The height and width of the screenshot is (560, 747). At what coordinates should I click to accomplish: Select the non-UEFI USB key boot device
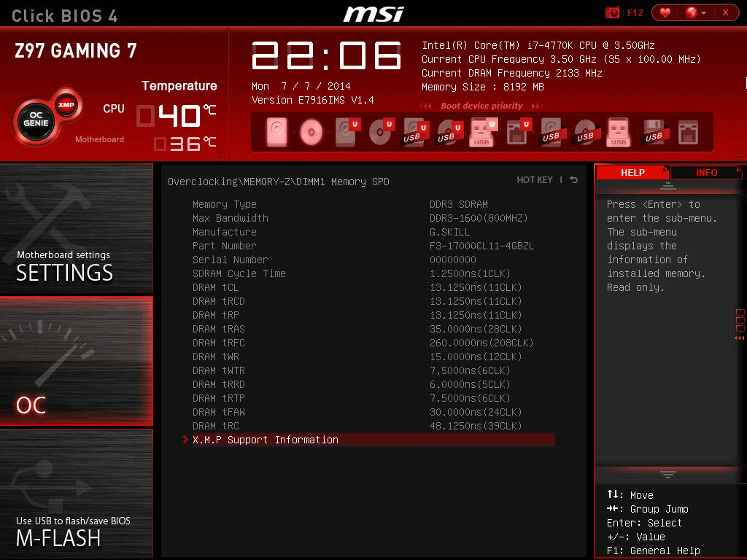(619, 132)
